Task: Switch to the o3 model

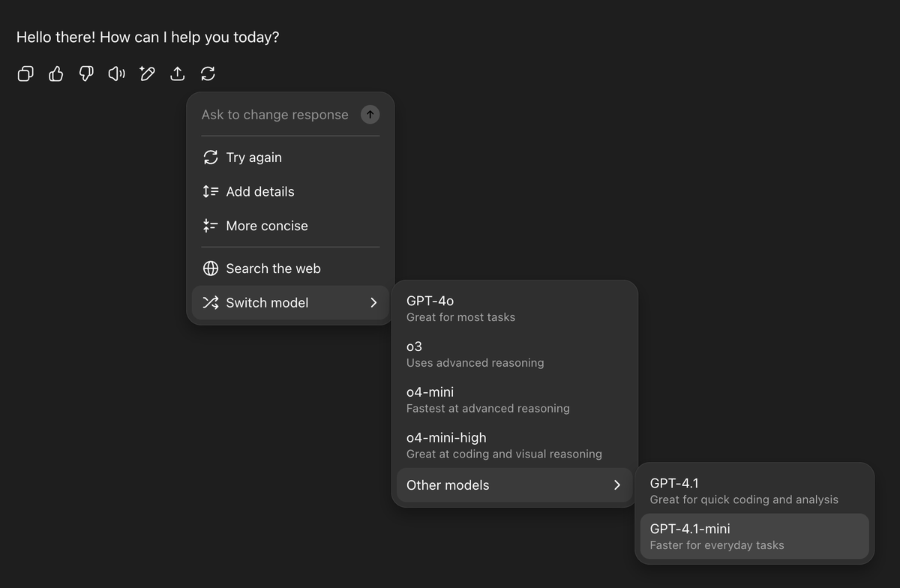Action: coord(514,354)
